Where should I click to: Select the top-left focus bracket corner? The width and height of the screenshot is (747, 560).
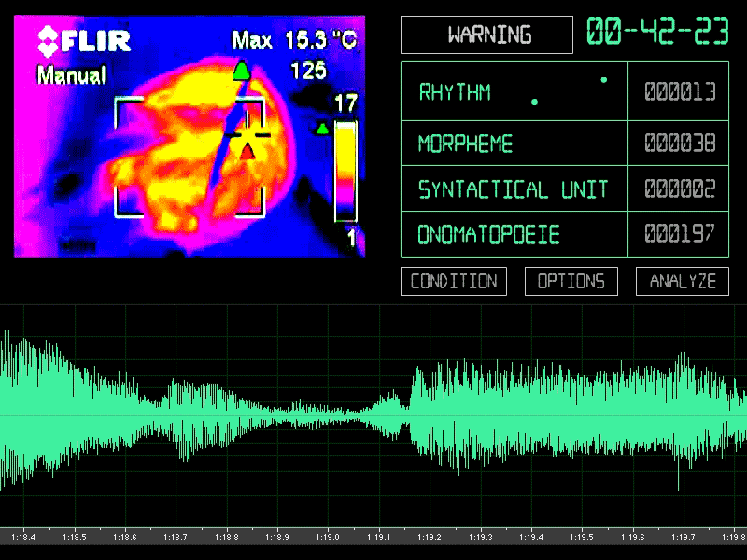point(122,105)
